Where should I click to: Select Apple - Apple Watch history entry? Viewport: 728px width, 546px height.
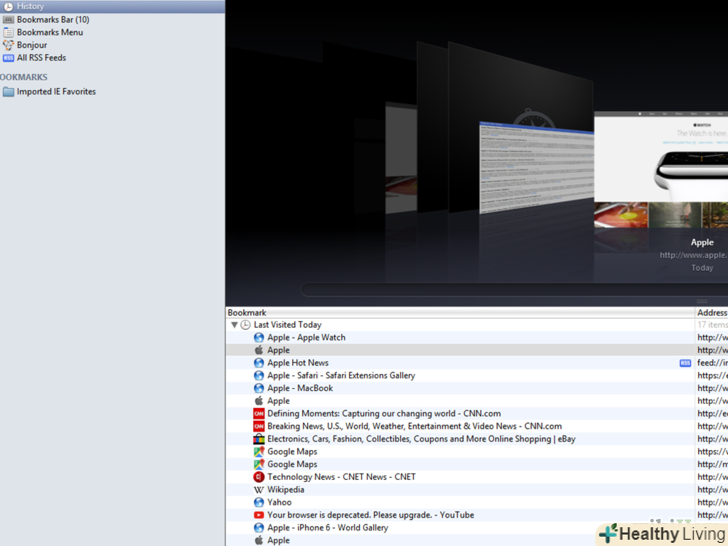pyautogui.click(x=306, y=338)
